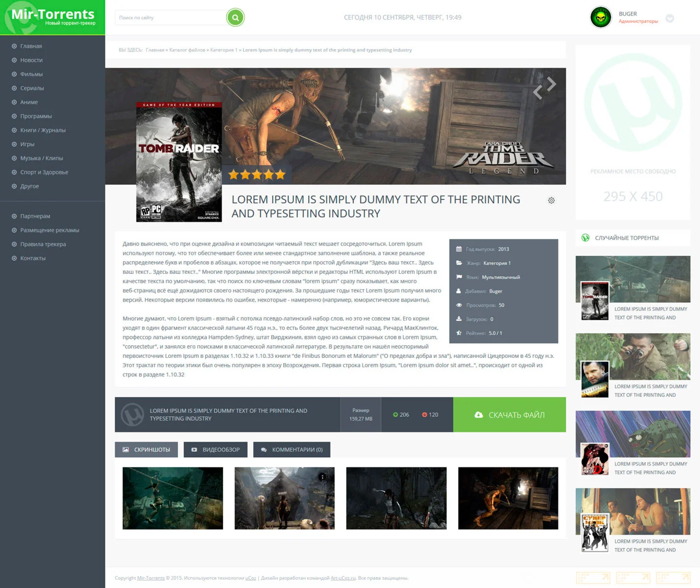Click the eye icon next to Просмотров
Image resolution: width=700 pixels, height=588 pixels.
click(458, 305)
